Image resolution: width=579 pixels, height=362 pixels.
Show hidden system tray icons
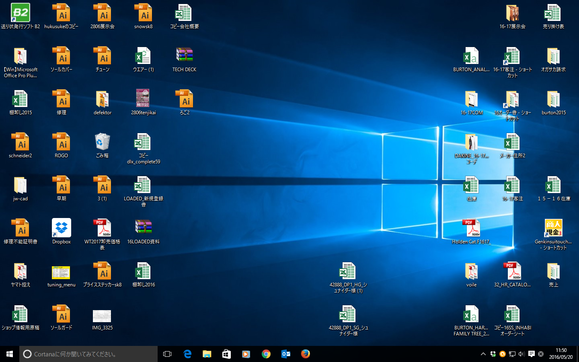click(483, 354)
